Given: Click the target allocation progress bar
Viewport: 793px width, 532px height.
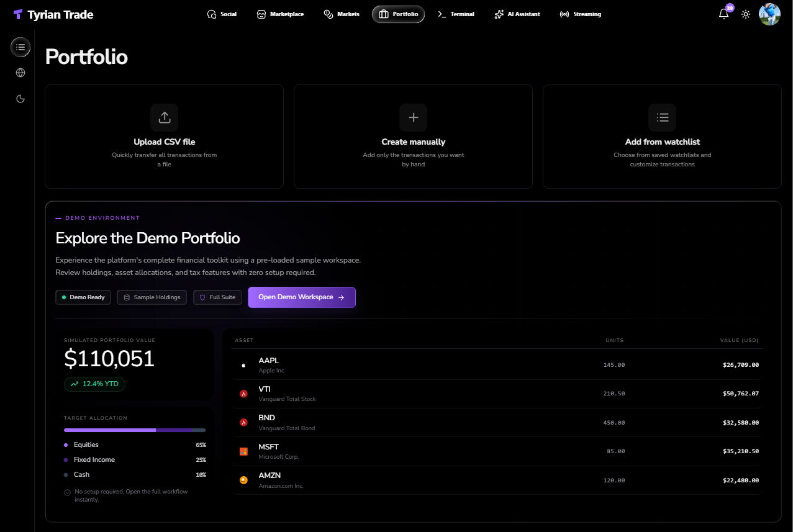Looking at the screenshot, I should pos(135,430).
